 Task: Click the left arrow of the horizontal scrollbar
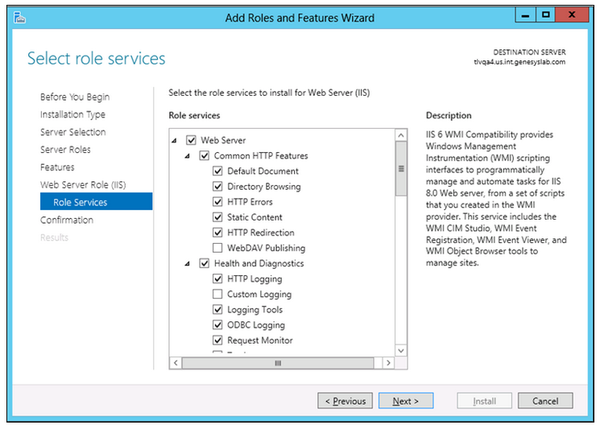(x=176, y=362)
